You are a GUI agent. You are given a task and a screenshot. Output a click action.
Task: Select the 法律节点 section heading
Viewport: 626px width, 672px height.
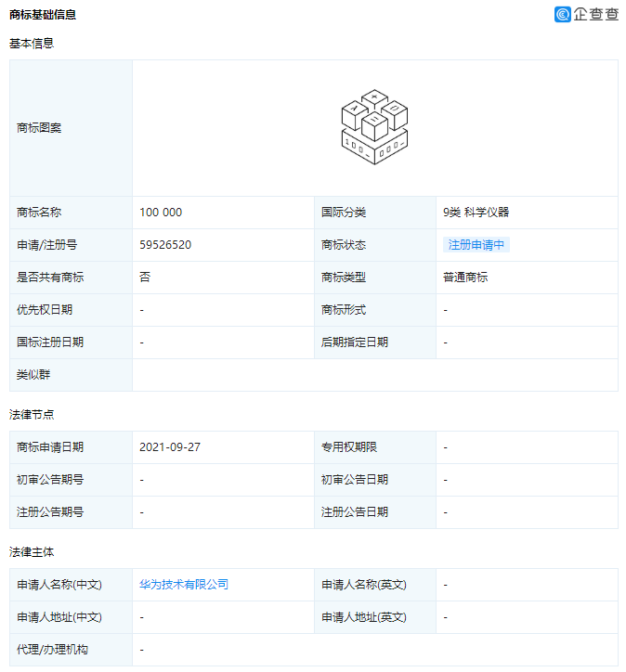32,415
